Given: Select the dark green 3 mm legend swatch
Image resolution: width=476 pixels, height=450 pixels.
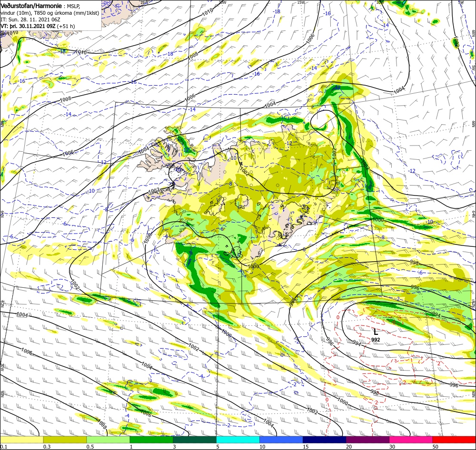Looking at the screenshot, I should tap(195, 440).
